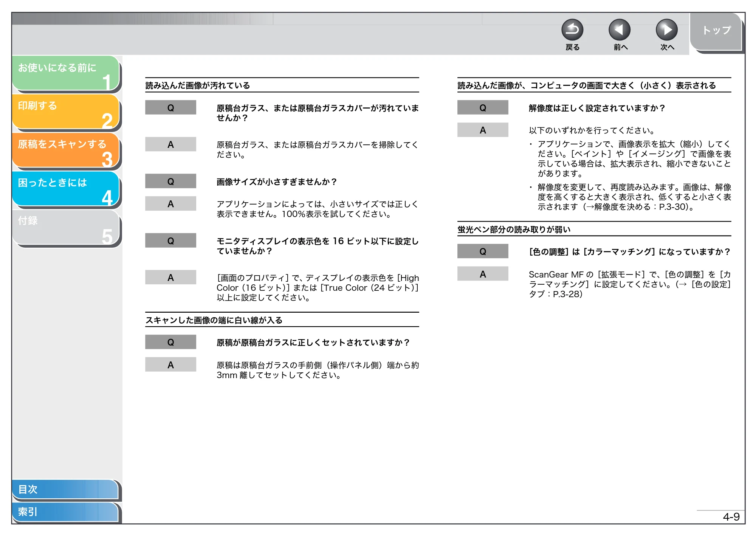Open chapter 3 原稿をスキャンする tab
This screenshot has width=756, height=535.
click(x=66, y=150)
